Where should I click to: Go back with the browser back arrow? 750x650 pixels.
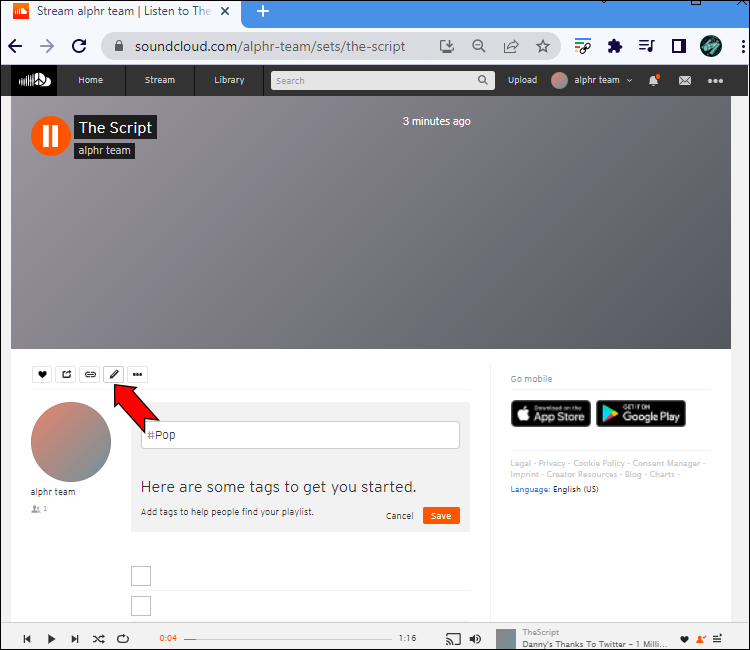click(x=15, y=46)
